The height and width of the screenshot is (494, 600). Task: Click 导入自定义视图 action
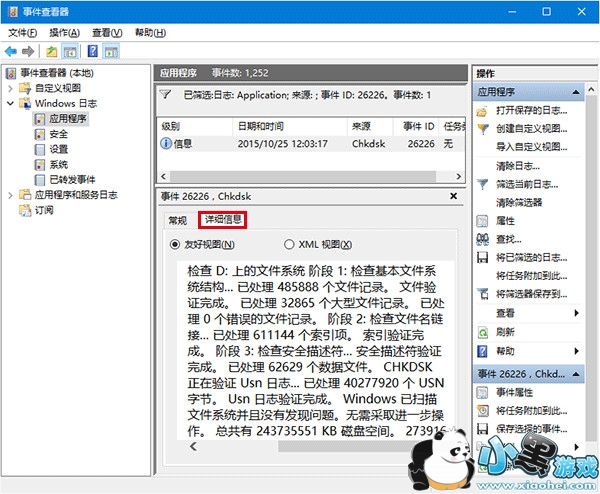[x=531, y=147]
